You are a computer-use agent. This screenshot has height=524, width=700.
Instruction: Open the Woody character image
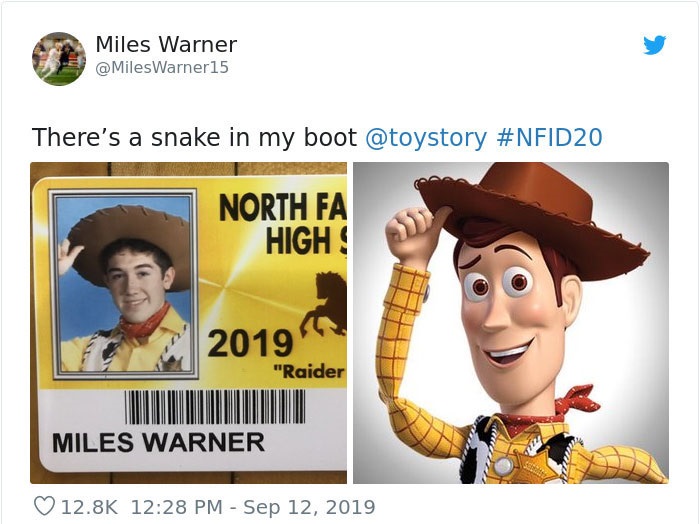pyautogui.click(x=511, y=323)
